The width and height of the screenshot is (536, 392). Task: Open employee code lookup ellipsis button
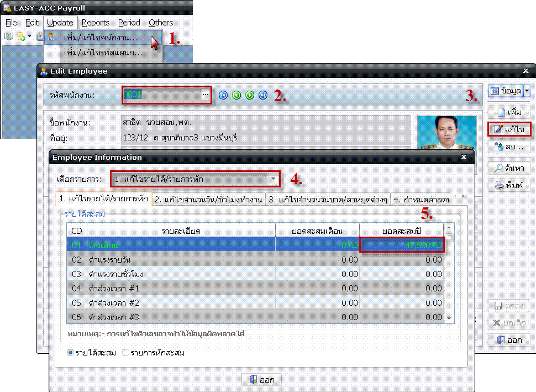pos(205,95)
